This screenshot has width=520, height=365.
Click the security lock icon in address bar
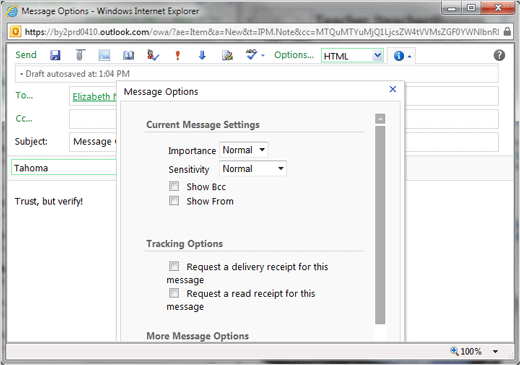(x=507, y=32)
